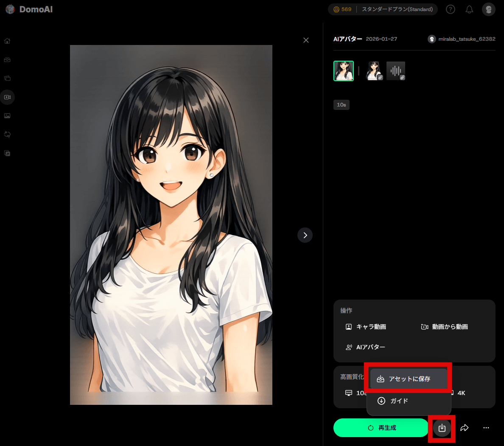The height and width of the screenshot is (446, 504).
Task: Choose "アセットに保存" from the popup menu
Action: [x=408, y=379]
